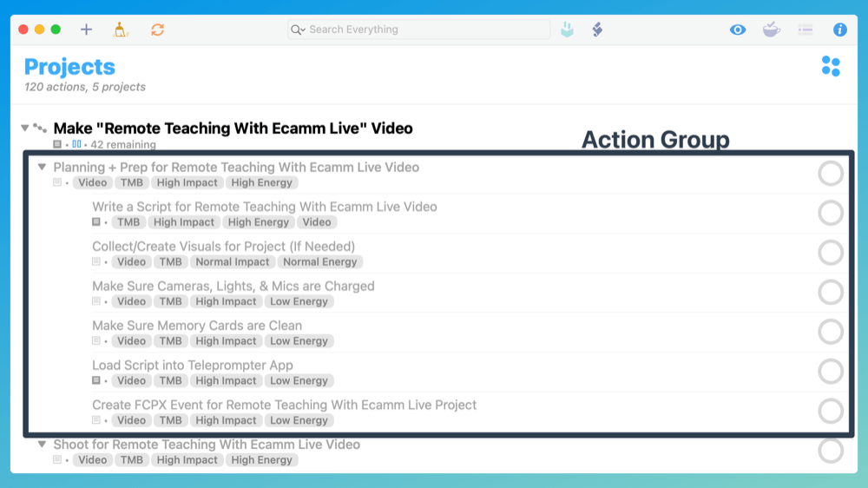Click the 42 remaining status text
The height and width of the screenshot is (488, 868).
123,144
